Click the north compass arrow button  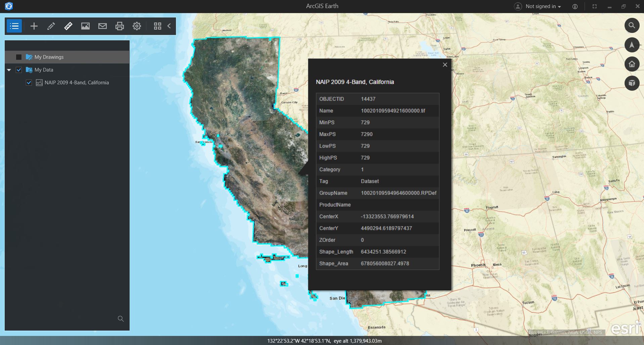pos(632,45)
